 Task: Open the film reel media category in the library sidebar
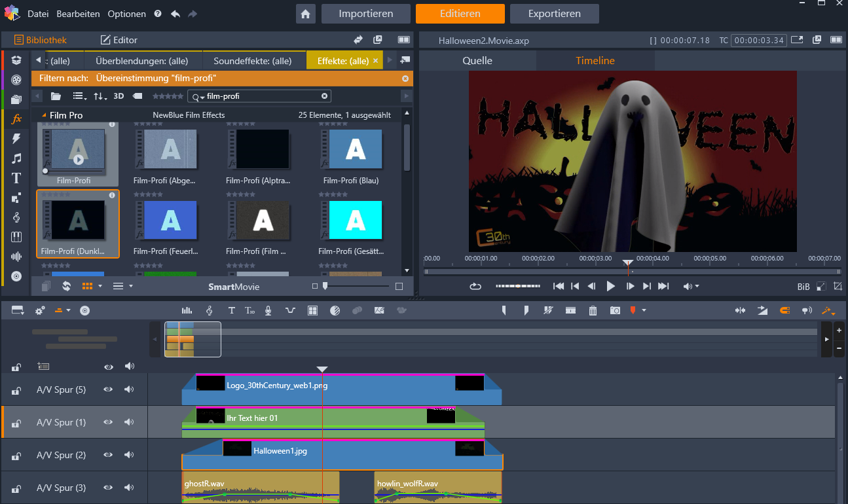coord(16,80)
